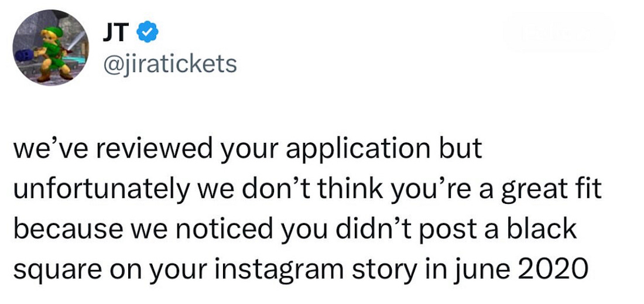Open JT's round profile avatar
Screen dimensions: 644x304
(50, 47)
